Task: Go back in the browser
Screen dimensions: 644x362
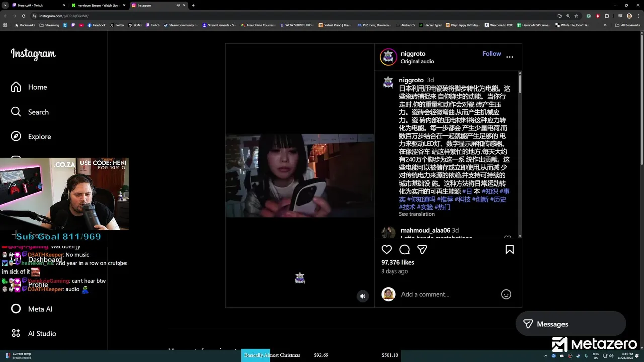Action: [6, 16]
